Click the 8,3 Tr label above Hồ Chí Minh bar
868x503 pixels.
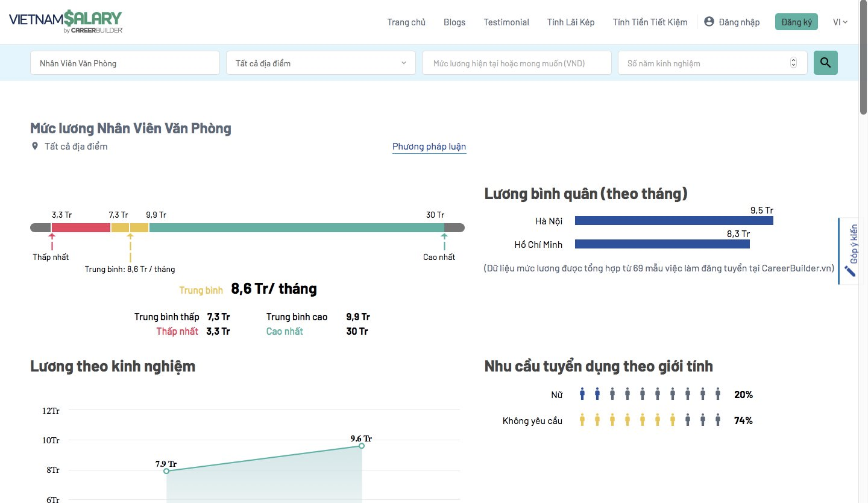(738, 233)
